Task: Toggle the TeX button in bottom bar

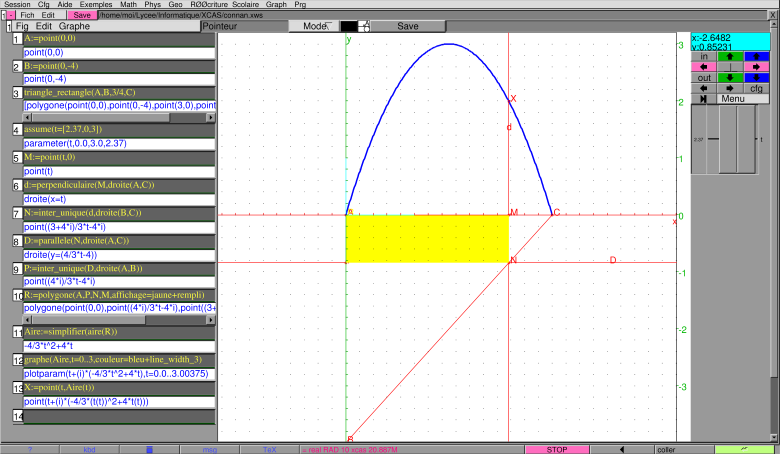Action: (x=270, y=450)
